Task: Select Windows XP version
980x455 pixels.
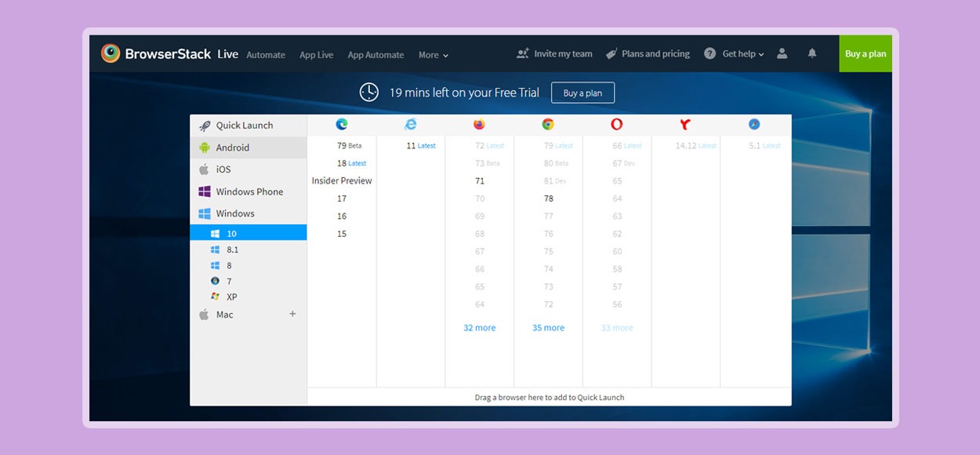Action: tap(249, 297)
